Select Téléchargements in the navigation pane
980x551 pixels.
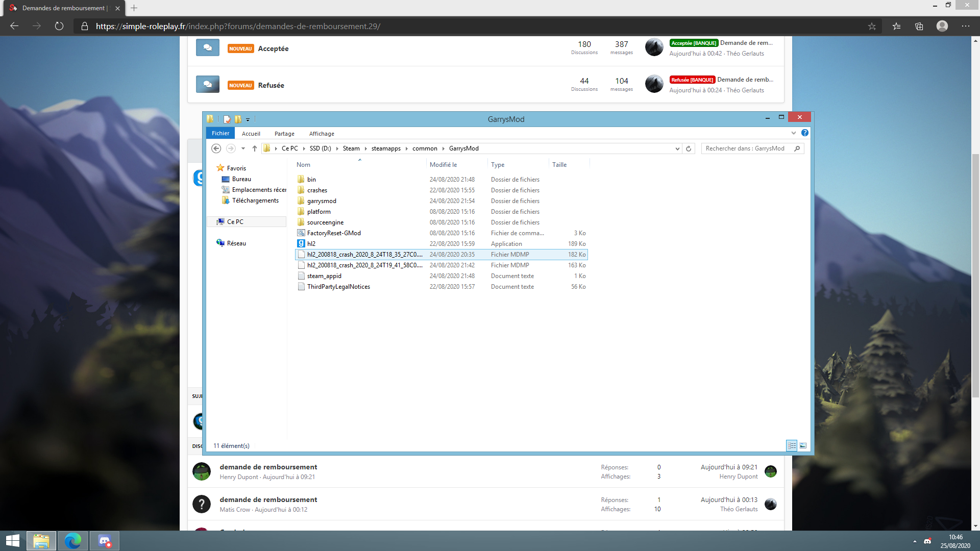click(255, 201)
